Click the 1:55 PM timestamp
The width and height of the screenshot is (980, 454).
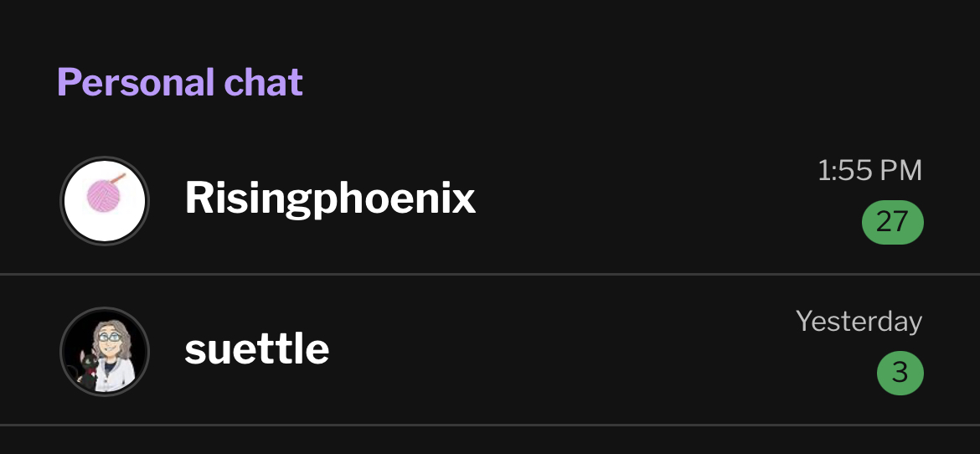click(x=869, y=171)
